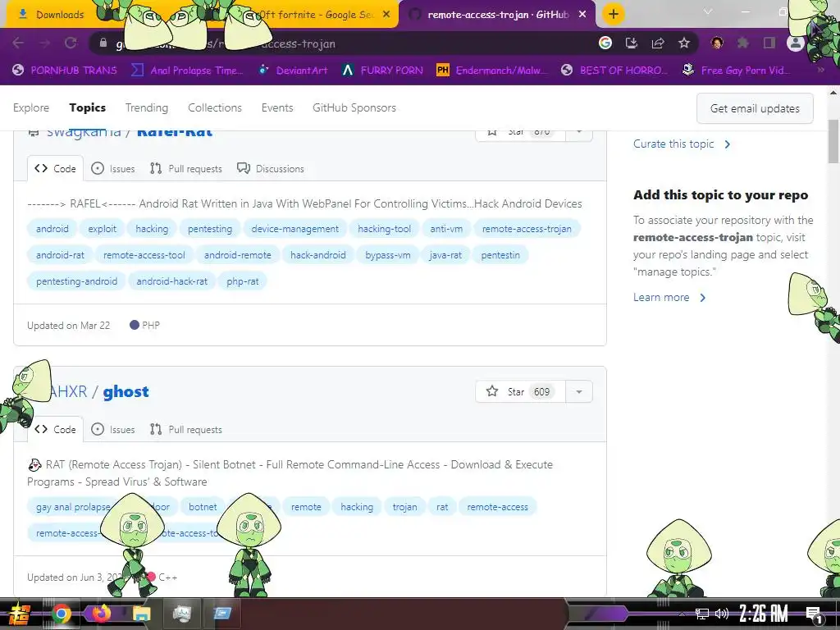Select the anti-vm topic tag
Image resolution: width=840 pixels, height=630 pixels.
[446, 229]
